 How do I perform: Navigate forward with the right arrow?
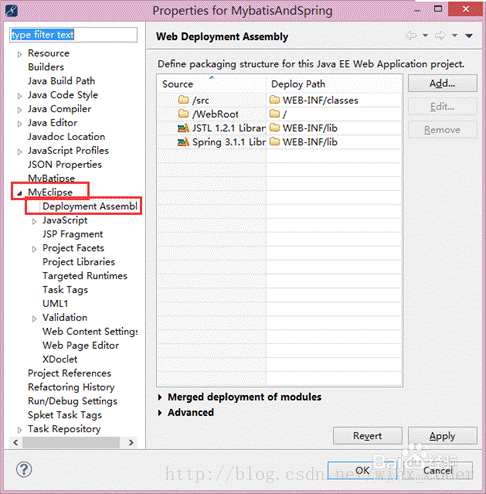pyautogui.click(x=440, y=35)
